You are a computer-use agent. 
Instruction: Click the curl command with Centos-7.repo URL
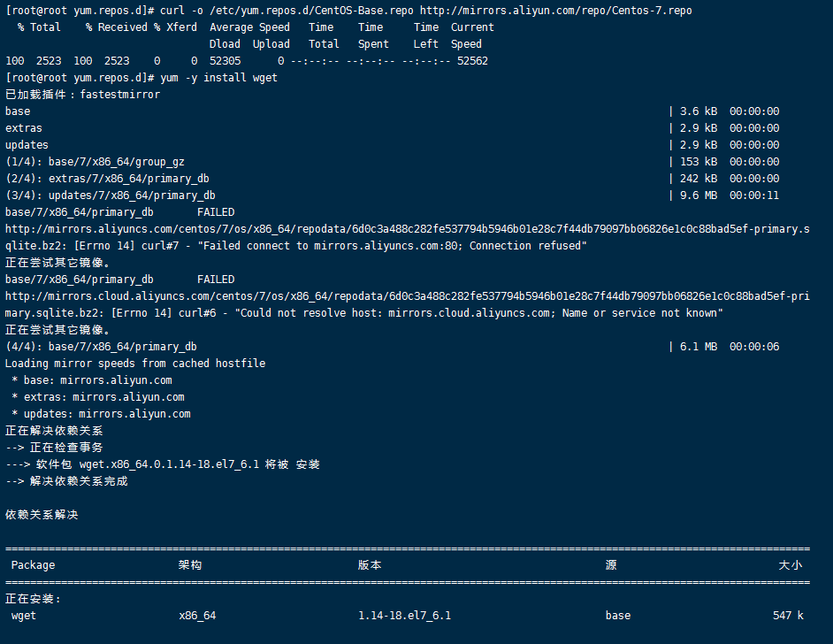coord(425,11)
